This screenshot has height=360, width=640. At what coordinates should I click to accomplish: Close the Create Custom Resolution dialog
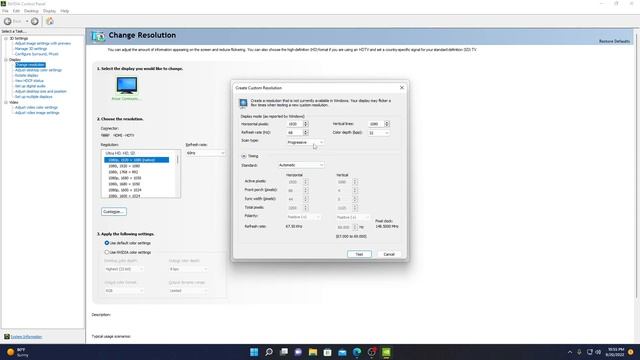point(402,88)
